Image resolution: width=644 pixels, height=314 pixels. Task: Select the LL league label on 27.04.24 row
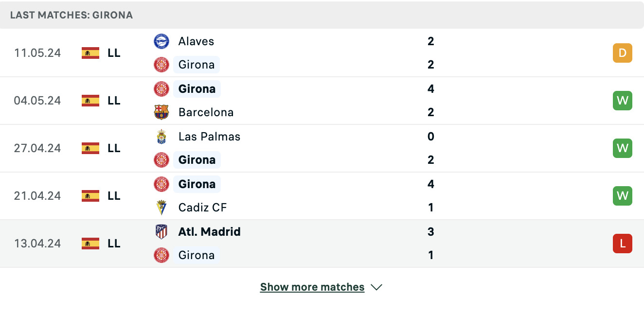pos(114,148)
